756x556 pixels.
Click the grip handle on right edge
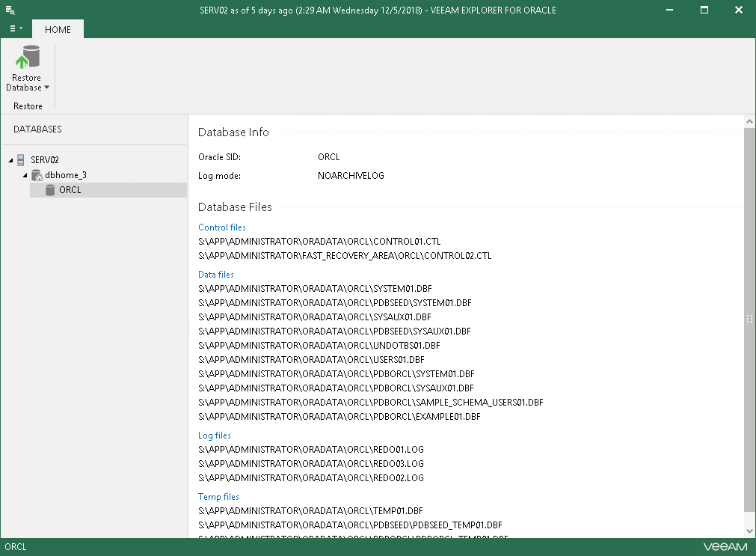[x=749, y=318]
